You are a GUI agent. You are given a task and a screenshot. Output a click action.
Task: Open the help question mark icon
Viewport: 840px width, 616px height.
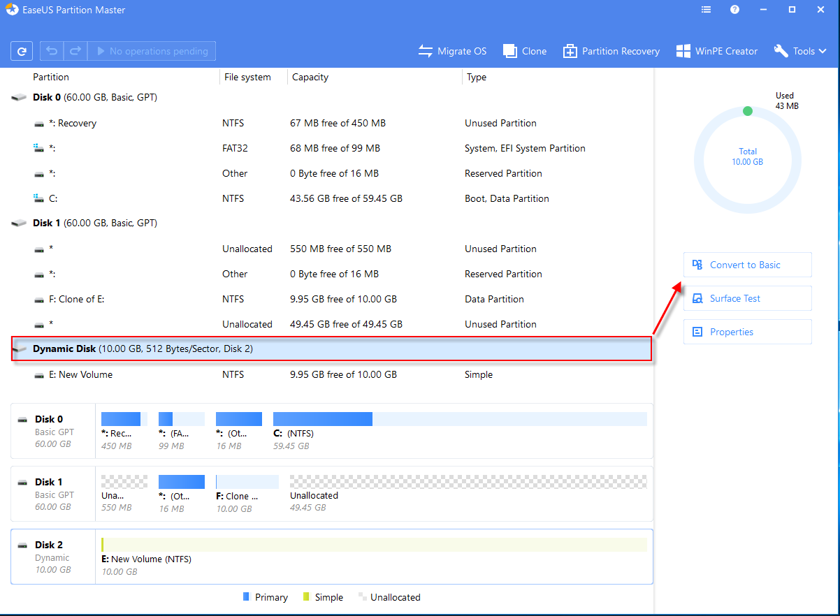[x=734, y=10]
